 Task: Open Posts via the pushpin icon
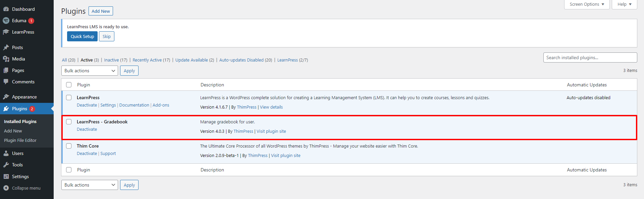[6, 47]
